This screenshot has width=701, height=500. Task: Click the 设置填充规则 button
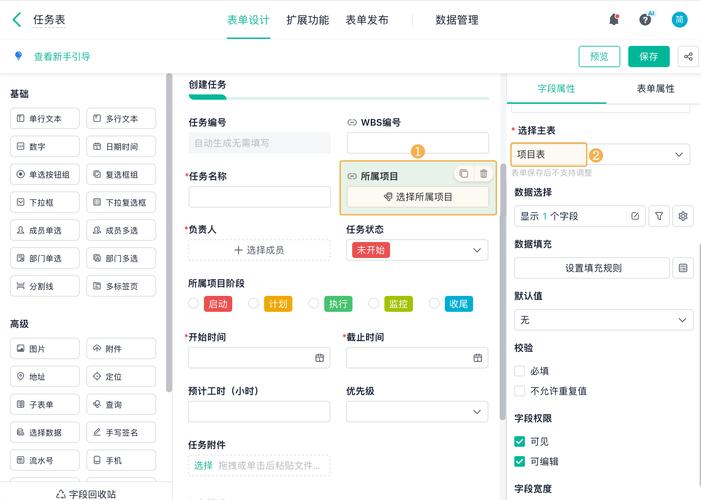[592, 268]
